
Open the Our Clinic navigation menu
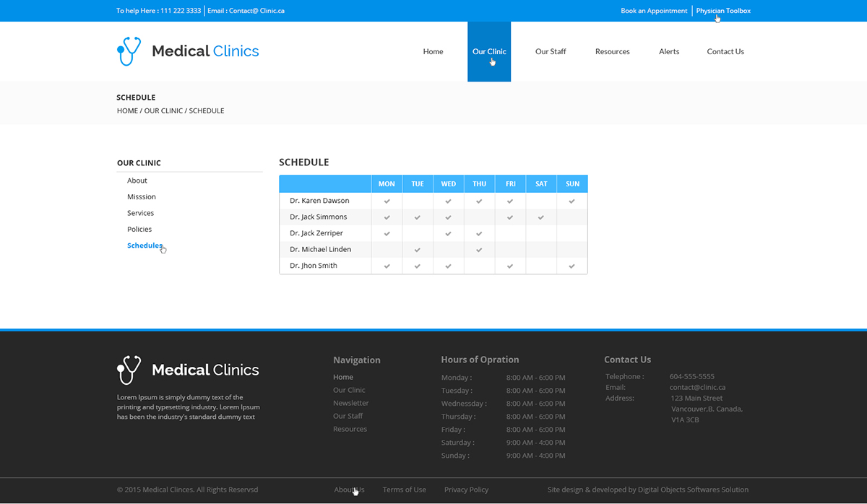(489, 51)
